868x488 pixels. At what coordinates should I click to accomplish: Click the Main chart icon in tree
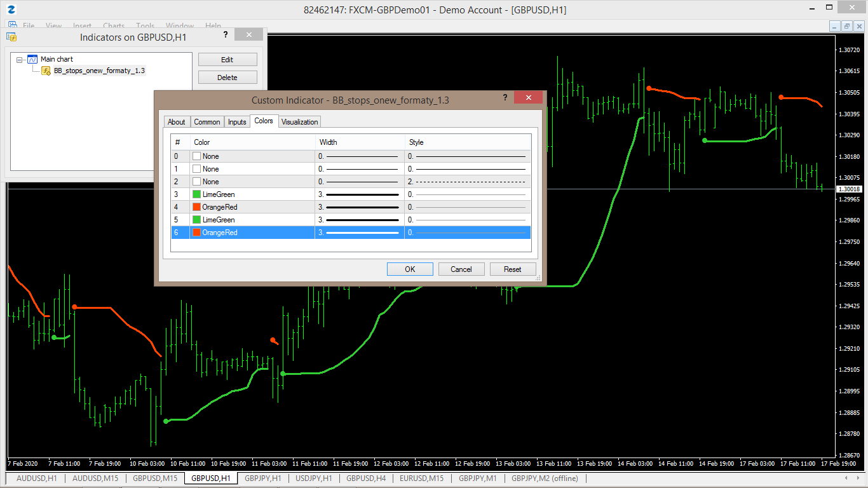[32, 59]
